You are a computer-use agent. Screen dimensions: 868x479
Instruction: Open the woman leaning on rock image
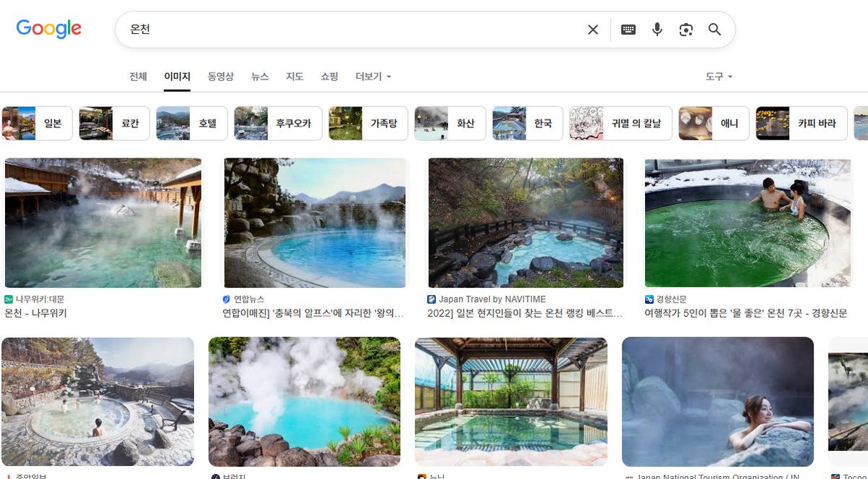pos(718,402)
